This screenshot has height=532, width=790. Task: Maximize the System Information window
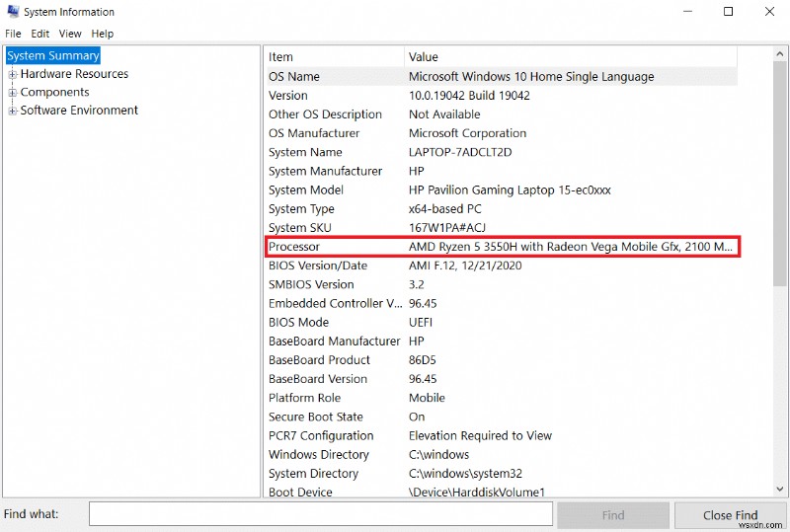pos(728,11)
